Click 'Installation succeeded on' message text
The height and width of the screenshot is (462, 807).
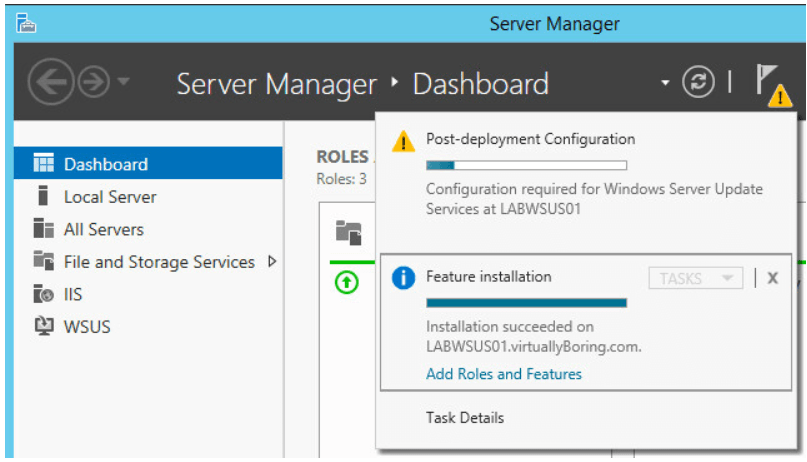(510, 327)
